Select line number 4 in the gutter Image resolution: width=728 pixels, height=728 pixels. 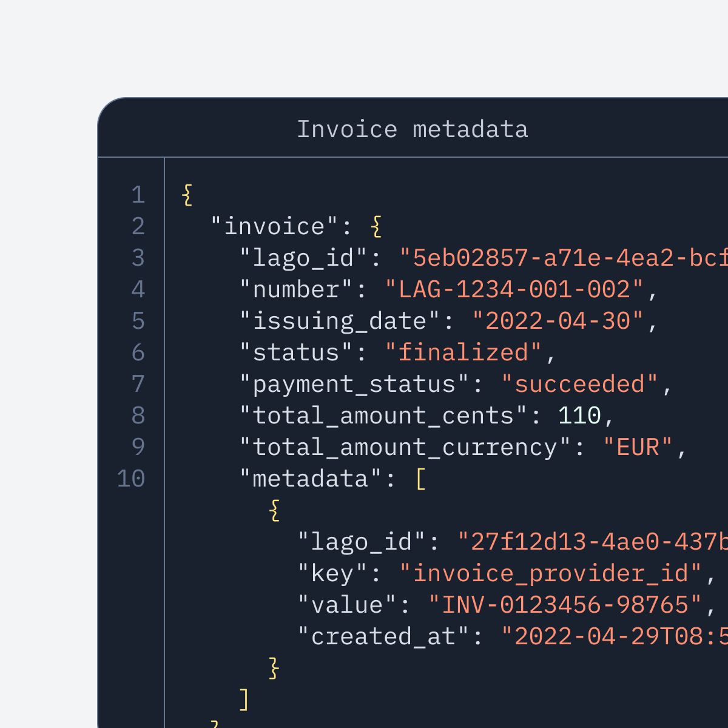(x=138, y=289)
